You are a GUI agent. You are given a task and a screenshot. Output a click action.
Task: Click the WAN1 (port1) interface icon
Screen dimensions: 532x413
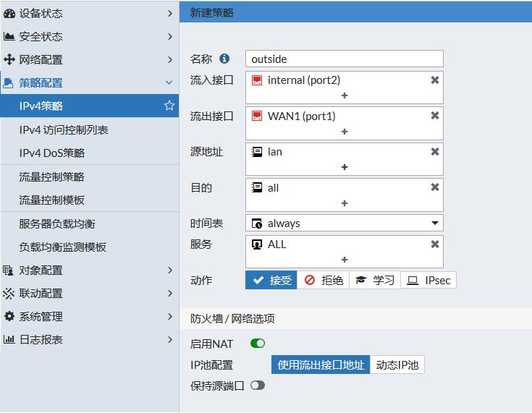tap(257, 116)
